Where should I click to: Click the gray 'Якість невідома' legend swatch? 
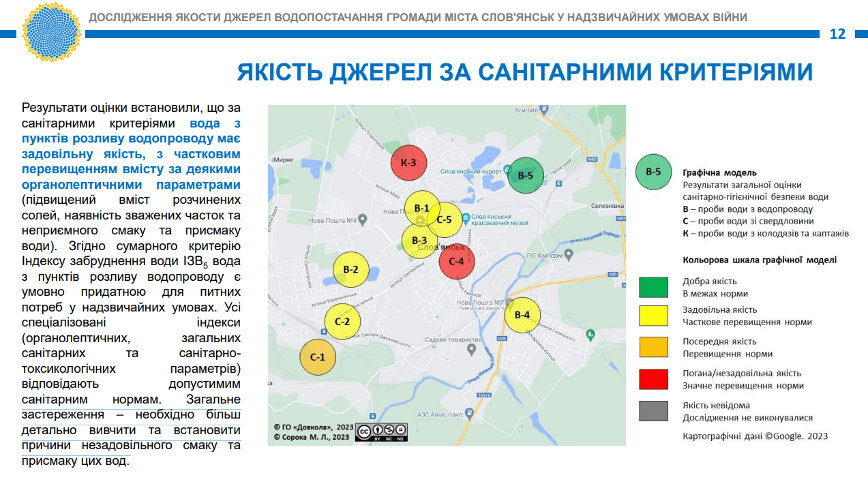pos(653,411)
